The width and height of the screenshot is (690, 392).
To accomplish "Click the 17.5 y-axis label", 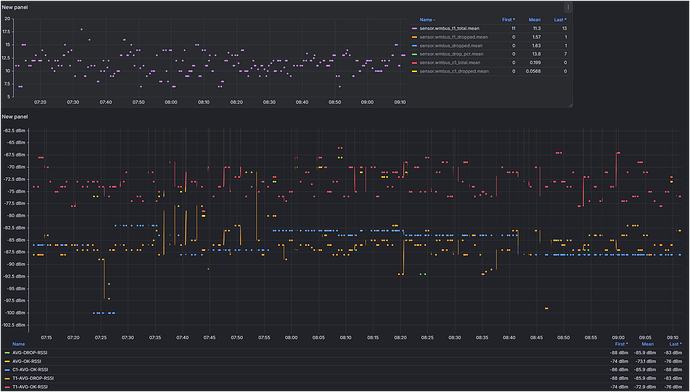I will click(x=6, y=32).
